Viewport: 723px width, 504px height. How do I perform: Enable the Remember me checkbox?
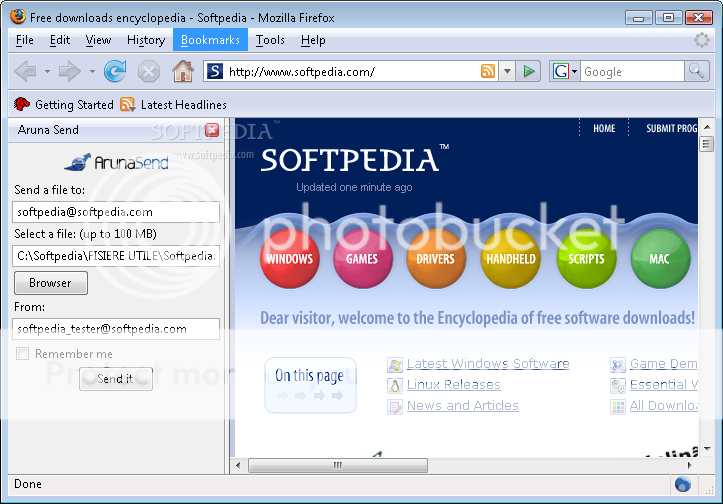point(22,354)
